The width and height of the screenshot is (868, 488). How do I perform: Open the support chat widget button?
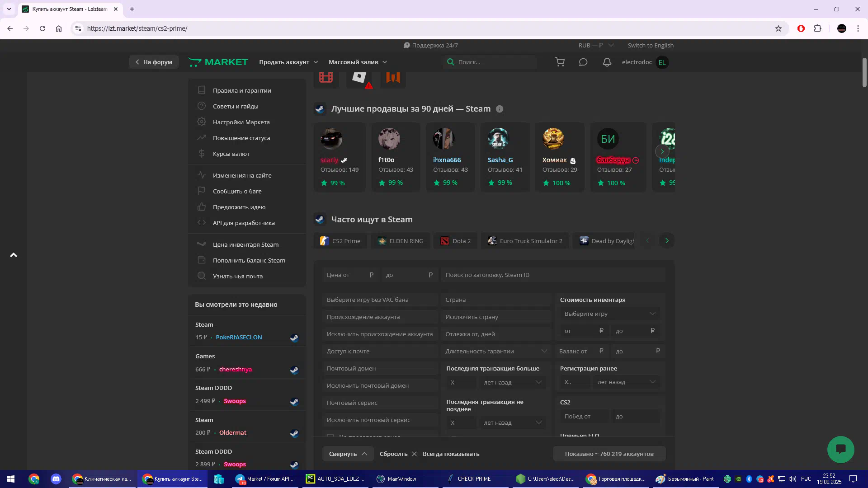(x=840, y=449)
